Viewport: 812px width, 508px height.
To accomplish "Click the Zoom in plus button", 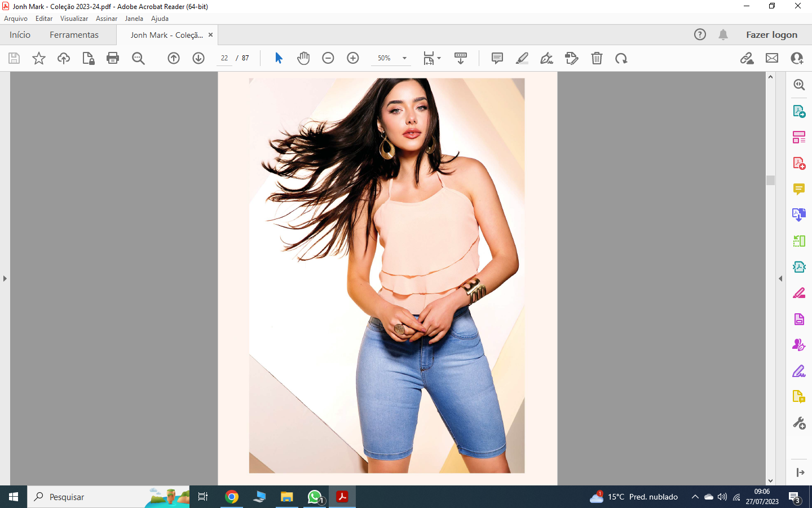I will 353,58.
